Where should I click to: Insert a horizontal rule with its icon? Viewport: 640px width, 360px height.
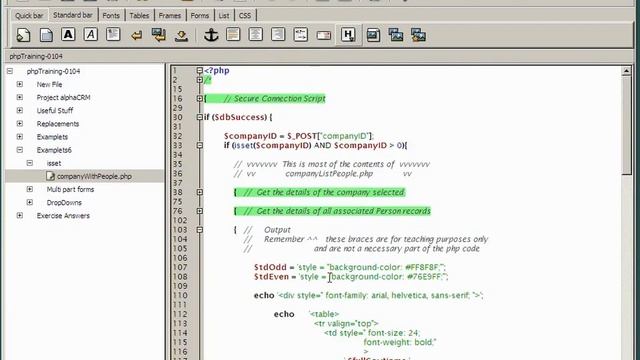[233, 35]
